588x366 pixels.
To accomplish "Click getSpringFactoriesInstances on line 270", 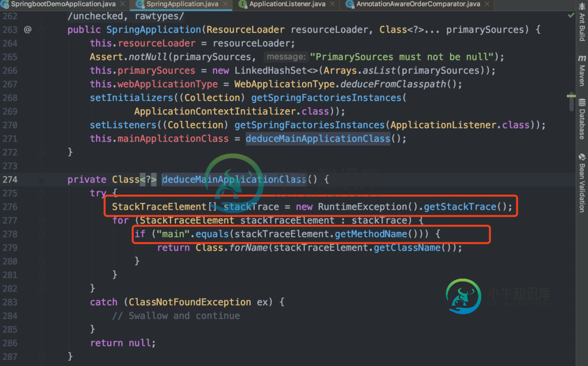I will coord(310,125).
